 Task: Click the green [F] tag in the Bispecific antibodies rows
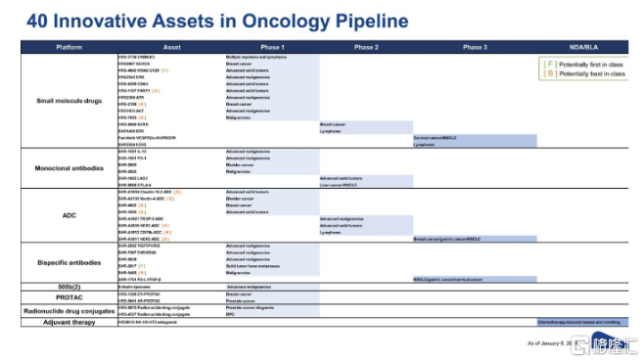pos(142,266)
